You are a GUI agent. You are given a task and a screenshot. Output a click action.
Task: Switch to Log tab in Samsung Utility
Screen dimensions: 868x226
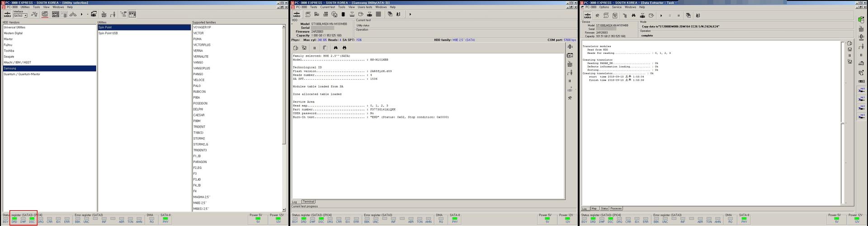(x=295, y=202)
